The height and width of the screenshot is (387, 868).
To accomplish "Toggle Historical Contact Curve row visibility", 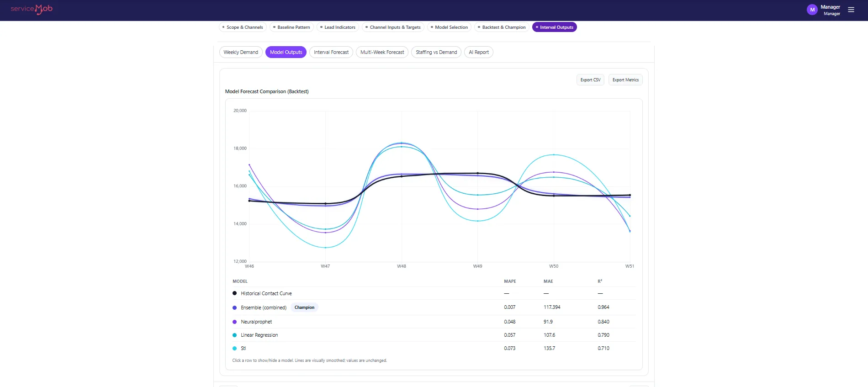I will [434, 293].
